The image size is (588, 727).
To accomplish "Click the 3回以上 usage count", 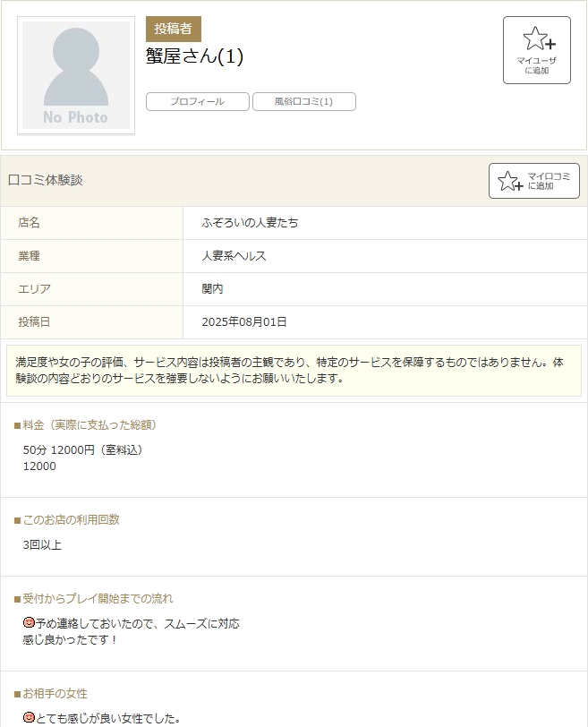I will 42,544.
